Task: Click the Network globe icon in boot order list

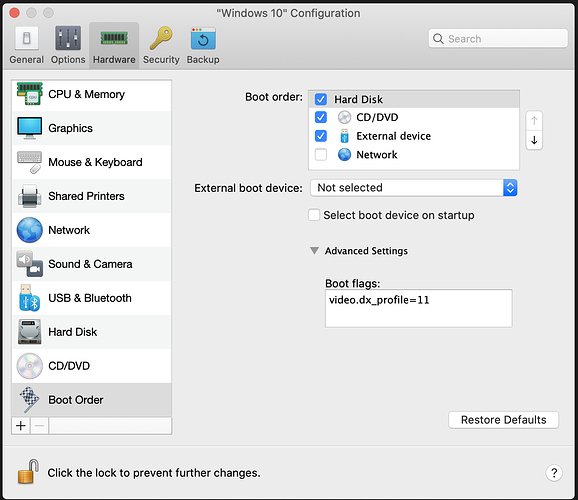Action: pos(344,154)
